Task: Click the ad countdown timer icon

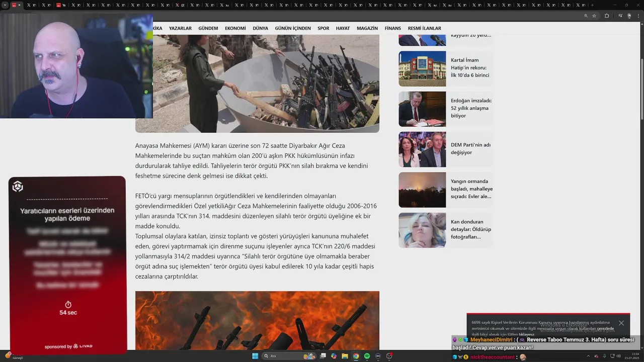Action: click(68, 305)
